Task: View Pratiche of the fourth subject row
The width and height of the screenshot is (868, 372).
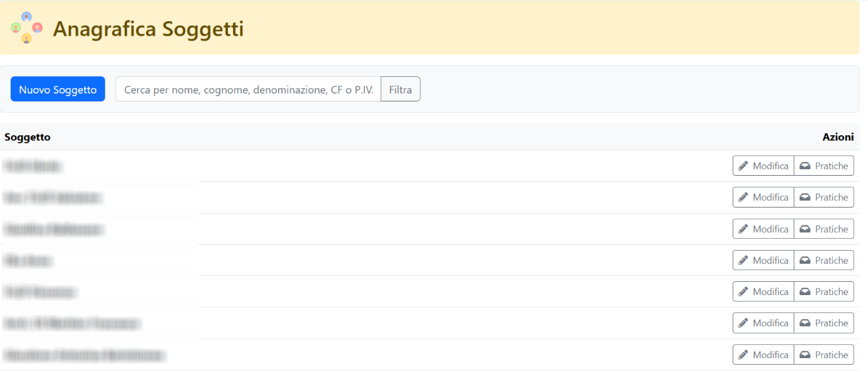Action: point(824,260)
